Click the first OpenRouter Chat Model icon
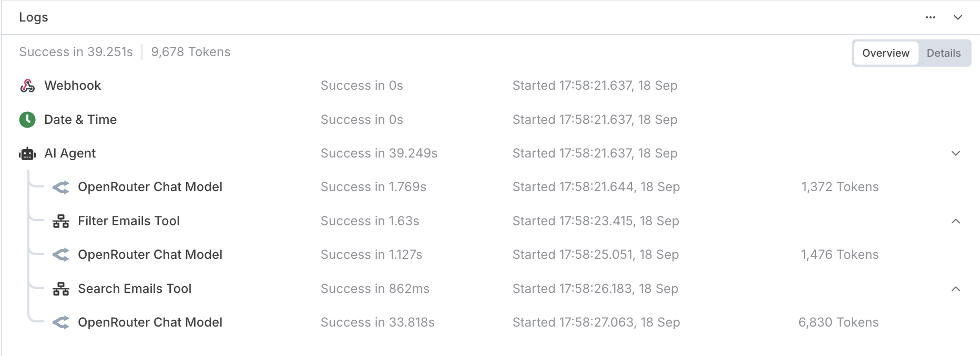The height and width of the screenshot is (356, 980). click(x=61, y=187)
